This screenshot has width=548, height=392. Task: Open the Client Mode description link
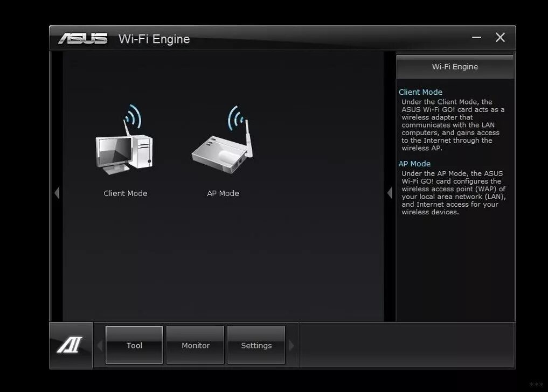tap(420, 92)
